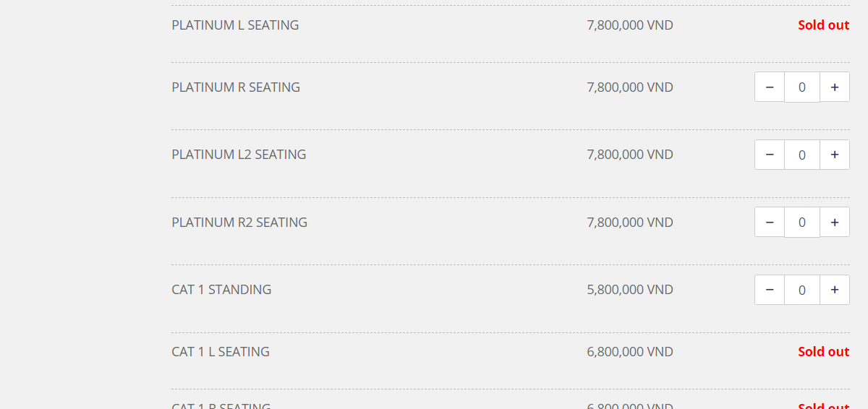Click PLATINUM R SEATING quantity field

802,87
